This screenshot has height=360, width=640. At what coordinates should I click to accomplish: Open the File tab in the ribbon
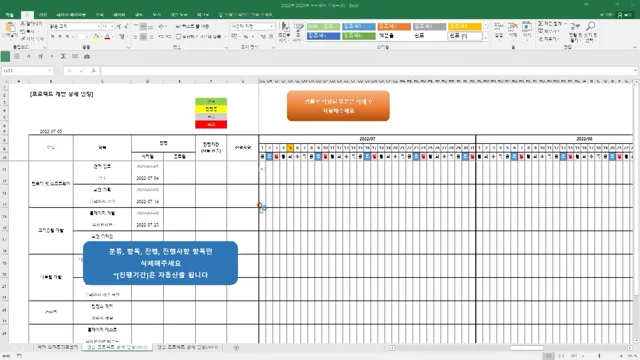click(9, 15)
